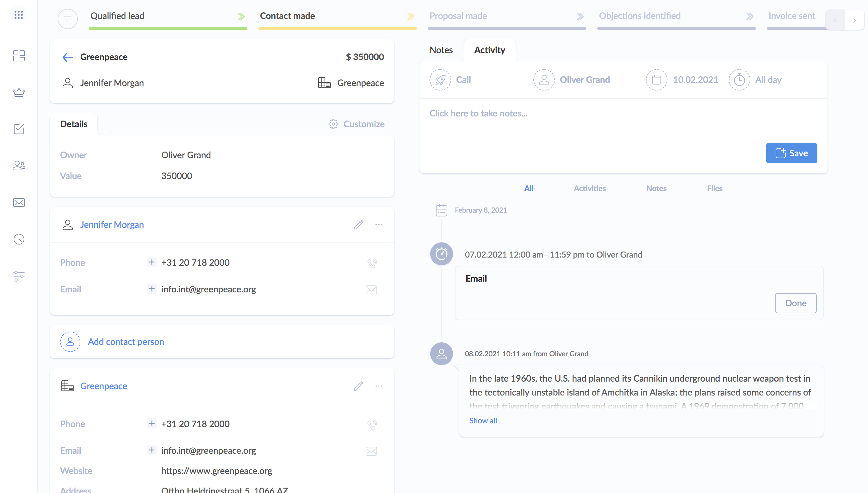Open the contacts people icon in sidebar
The width and height of the screenshot is (868, 493).
click(19, 165)
